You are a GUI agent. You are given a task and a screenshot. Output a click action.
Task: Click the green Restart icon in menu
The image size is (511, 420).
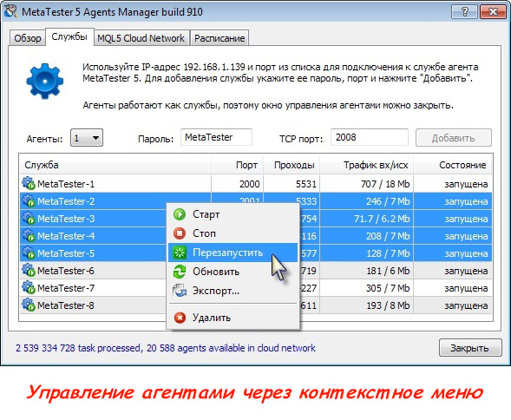coord(180,253)
